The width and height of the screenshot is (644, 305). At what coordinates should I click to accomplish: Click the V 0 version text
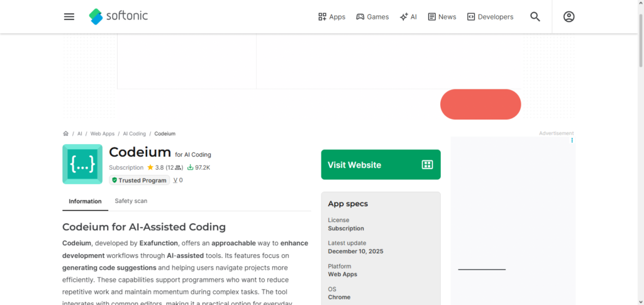point(178,180)
